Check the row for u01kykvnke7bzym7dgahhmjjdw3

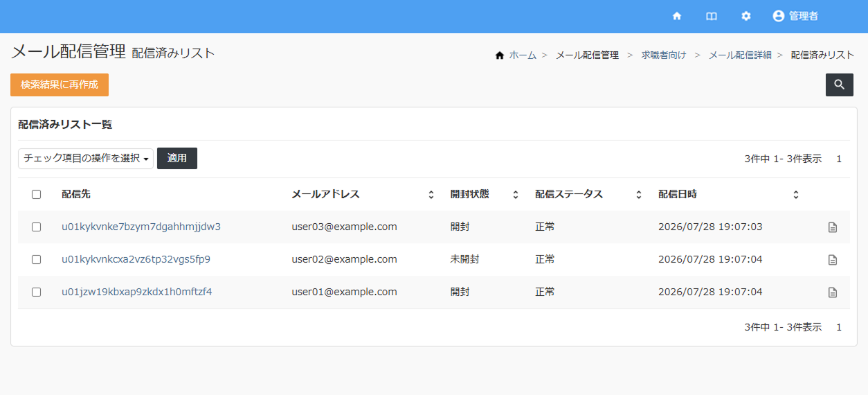click(37, 227)
